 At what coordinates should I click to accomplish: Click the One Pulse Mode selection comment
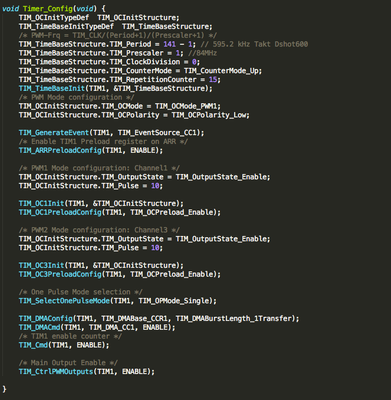pyautogui.click(x=81, y=292)
